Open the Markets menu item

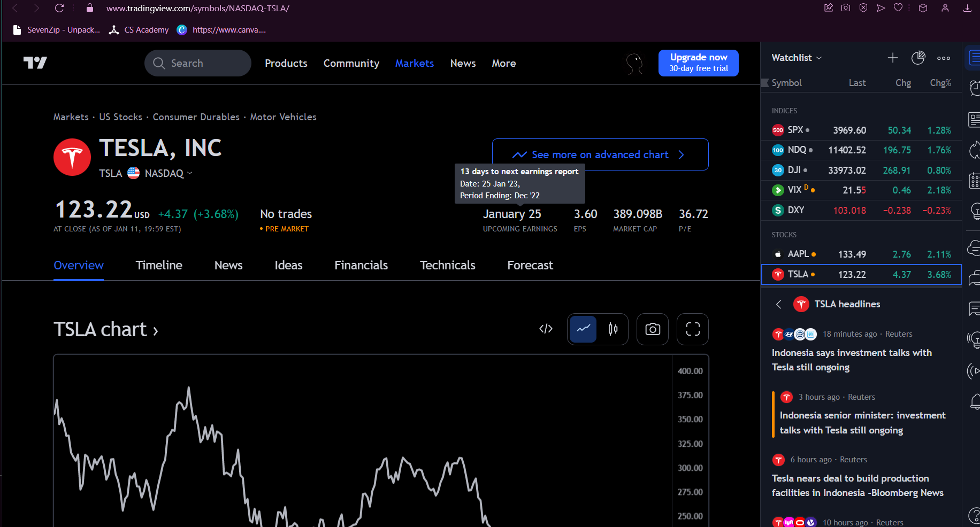tap(414, 63)
